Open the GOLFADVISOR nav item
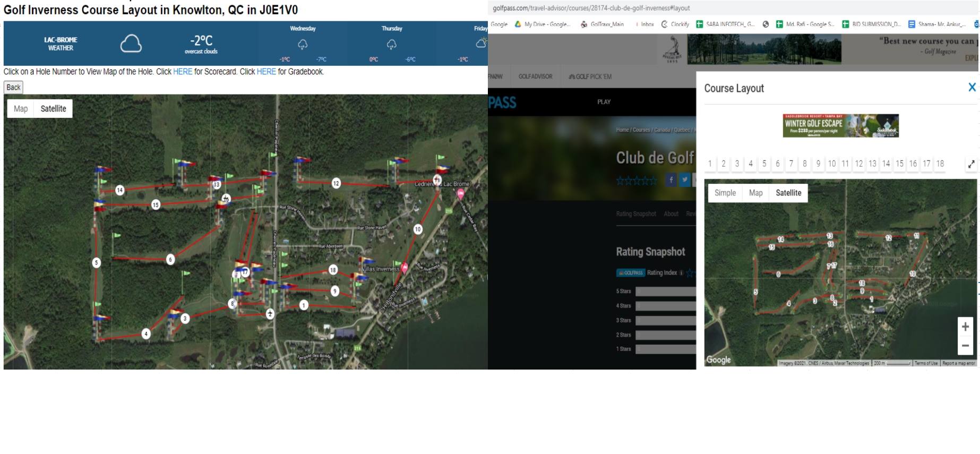The image size is (980, 454). click(x=535, y=76)
